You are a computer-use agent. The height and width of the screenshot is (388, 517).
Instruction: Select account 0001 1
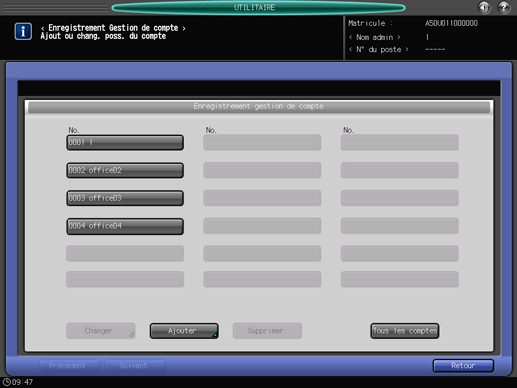tap(125, 143)
